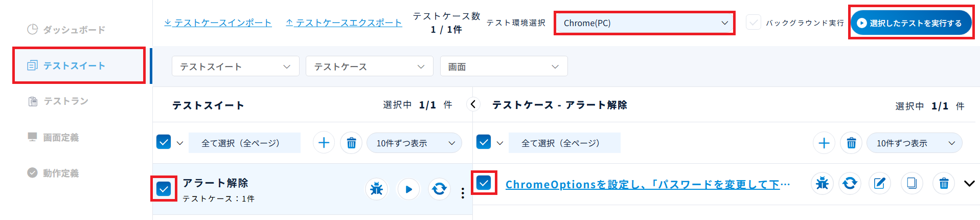Open the テストケース filter dropdown
Image resolution: width=980 pixels, height=220 pixels.
coord(369,67)
